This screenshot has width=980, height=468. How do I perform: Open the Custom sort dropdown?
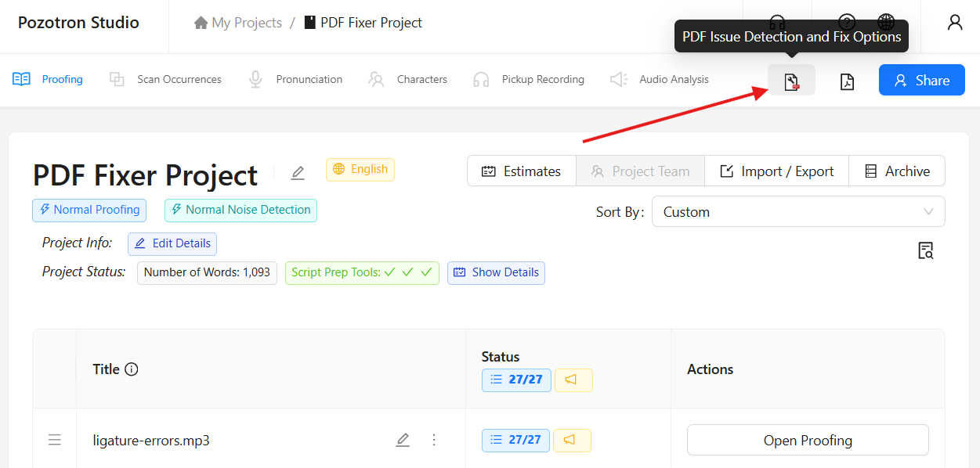[798, 211]
